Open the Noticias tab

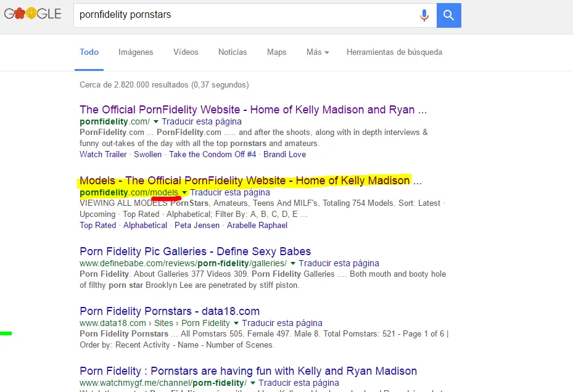point(233,52)
